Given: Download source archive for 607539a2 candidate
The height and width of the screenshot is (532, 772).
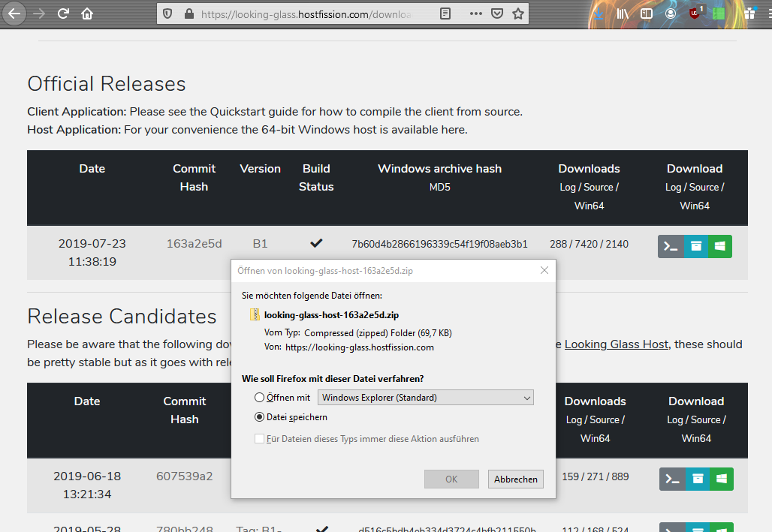Looking at the screenshot, I should click(x=698, y=479).
